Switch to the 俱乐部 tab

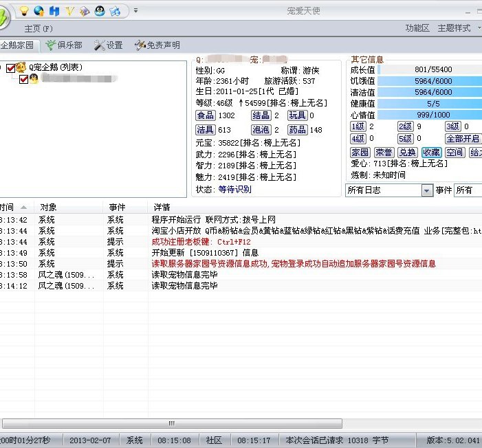pyautogui.click(x=64, y=45)
